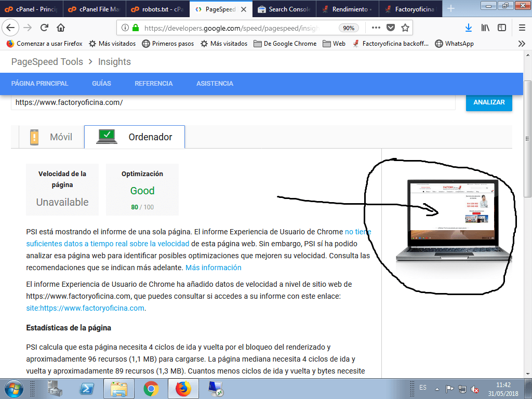Go back using the Firefox back arrow
Image resolution: width=532 pixels, height=399 pixels.
tap(10, 28)
